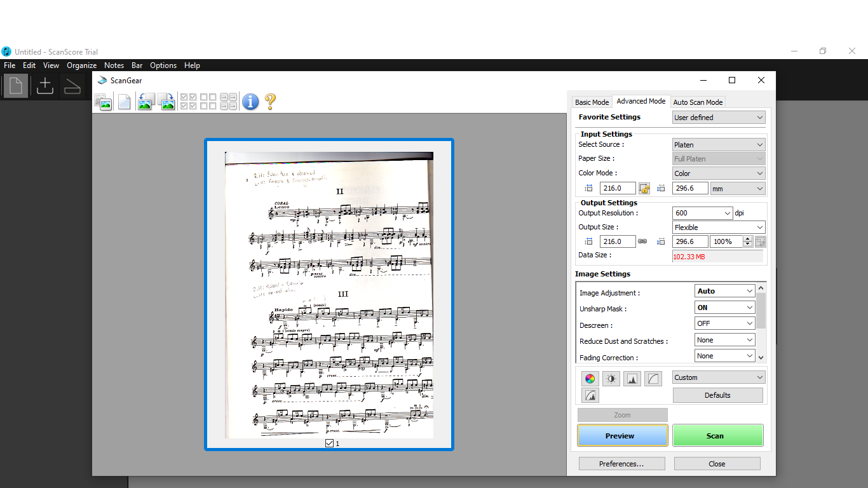Open the Edit menu in ScanScore

(x=29, y=65)
